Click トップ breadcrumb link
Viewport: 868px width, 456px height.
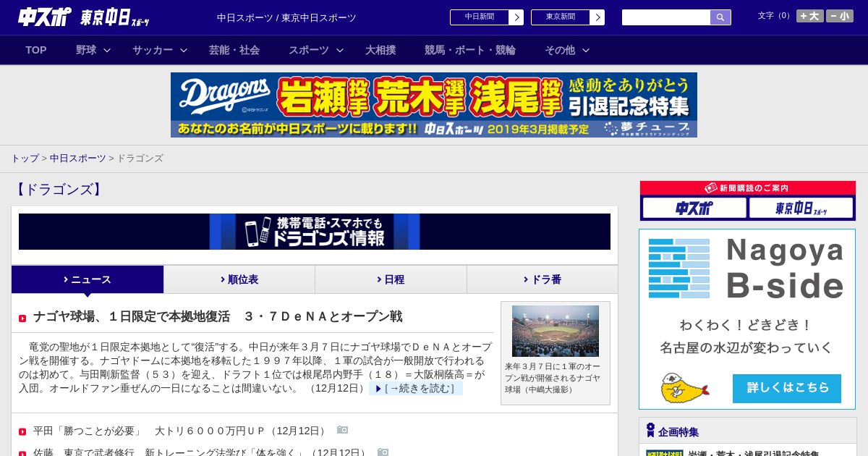click(x=25, y=158)
